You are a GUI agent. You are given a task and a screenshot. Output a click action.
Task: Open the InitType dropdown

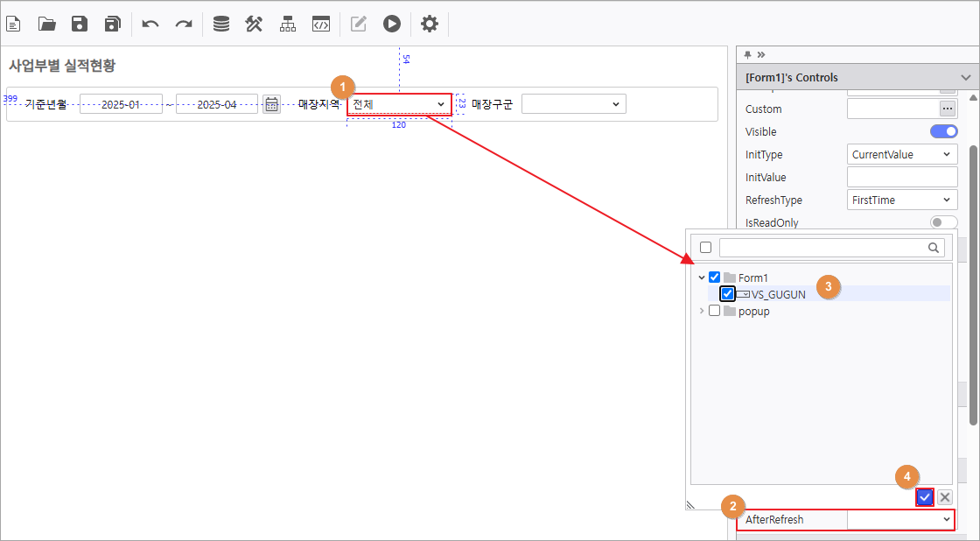pyautogui.click(x=901, y=154)
